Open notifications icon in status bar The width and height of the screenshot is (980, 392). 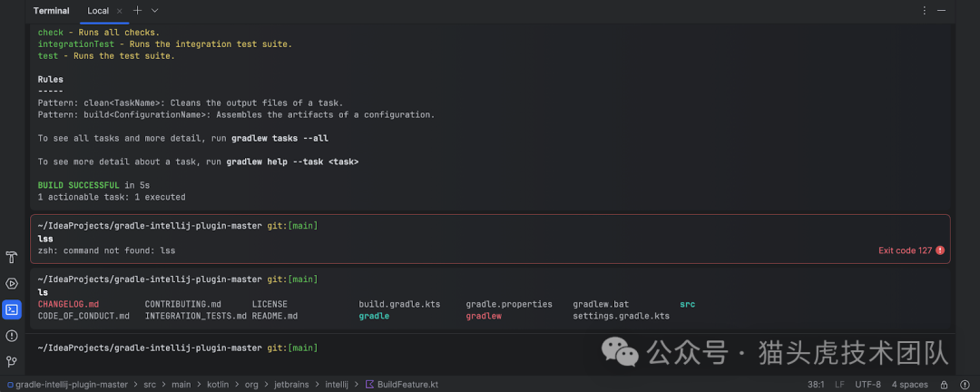[x=967, y=385]
